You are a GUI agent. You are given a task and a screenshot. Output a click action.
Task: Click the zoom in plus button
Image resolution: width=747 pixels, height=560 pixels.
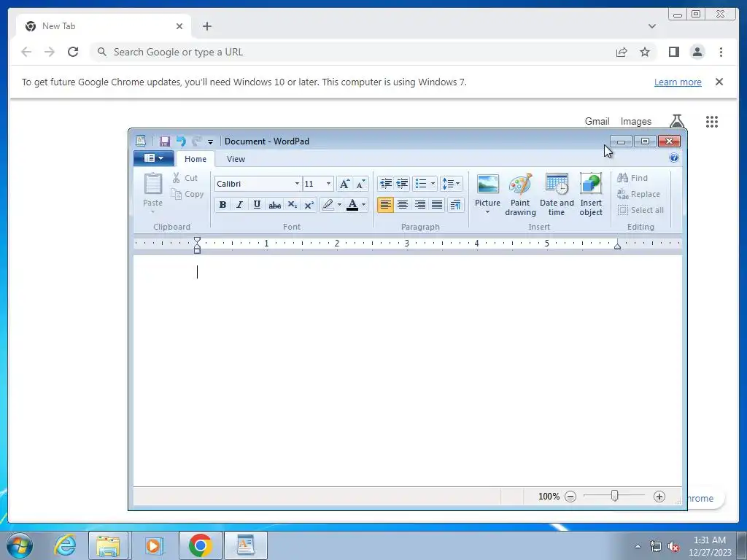(659, 497)
